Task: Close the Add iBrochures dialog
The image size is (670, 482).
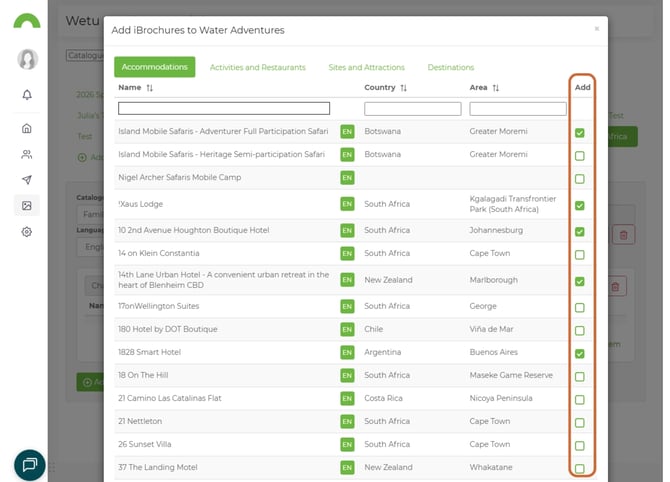Action: coord(597,29)
